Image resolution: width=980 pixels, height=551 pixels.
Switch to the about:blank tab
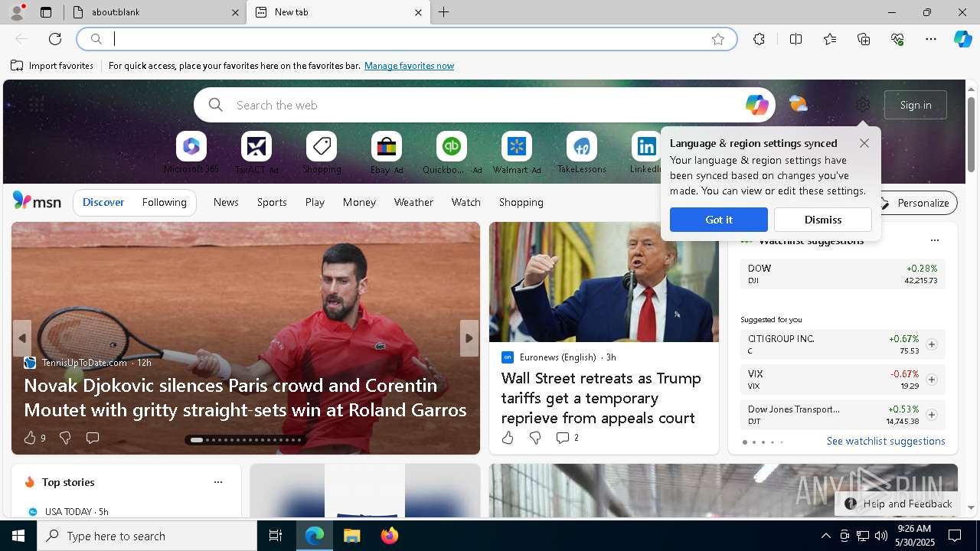click(153, 12)
